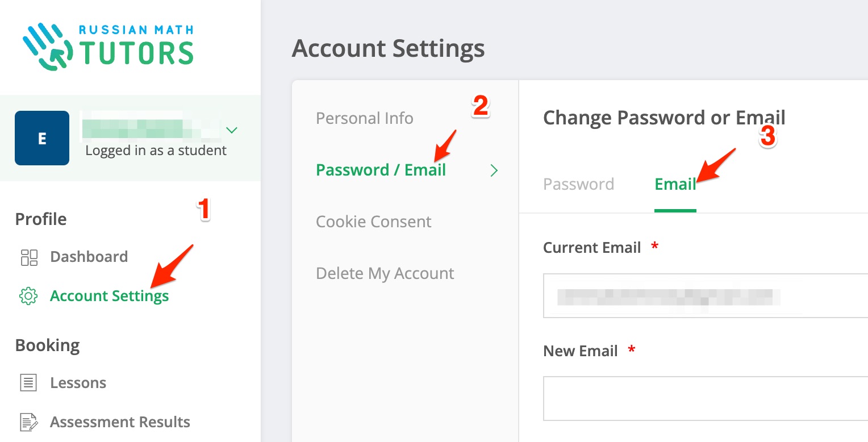Click the chevron beside Password / Email
868x442 pixels.
[x=494, y=170]
